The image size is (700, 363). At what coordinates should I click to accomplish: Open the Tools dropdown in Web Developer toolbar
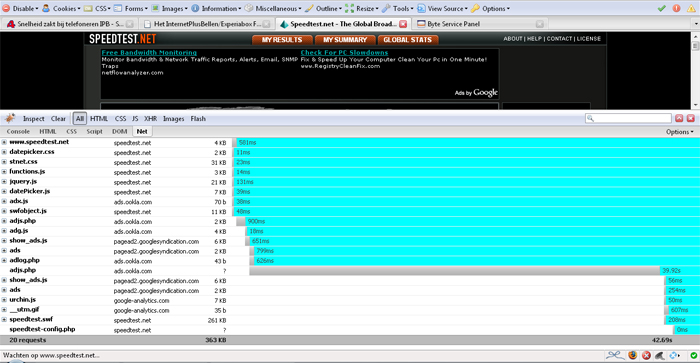(x=398, y=8)
